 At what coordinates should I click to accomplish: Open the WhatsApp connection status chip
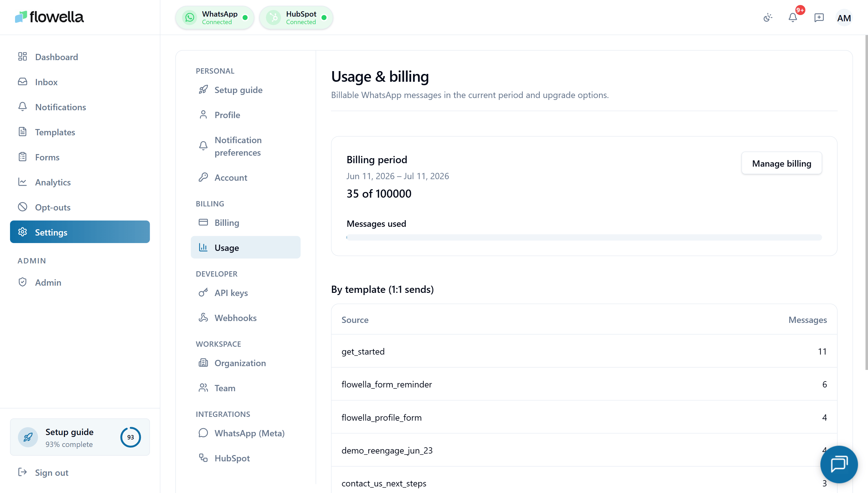click(x=215, y=18)
